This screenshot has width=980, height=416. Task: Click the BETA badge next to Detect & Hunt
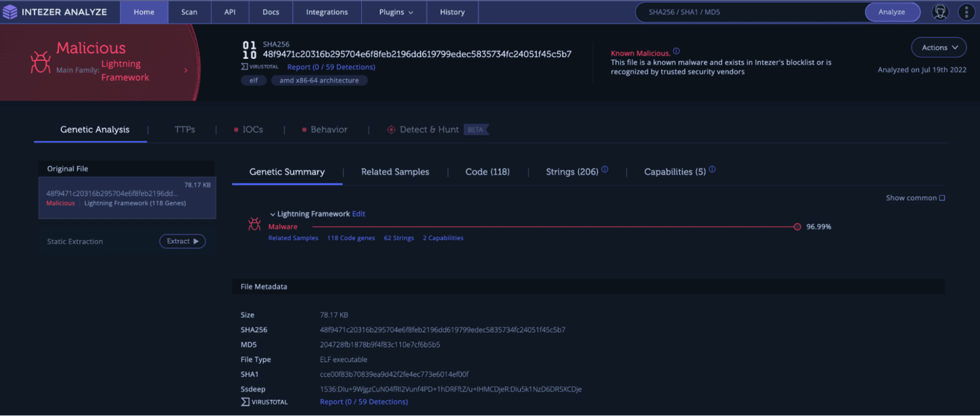(x=477, y=129)
